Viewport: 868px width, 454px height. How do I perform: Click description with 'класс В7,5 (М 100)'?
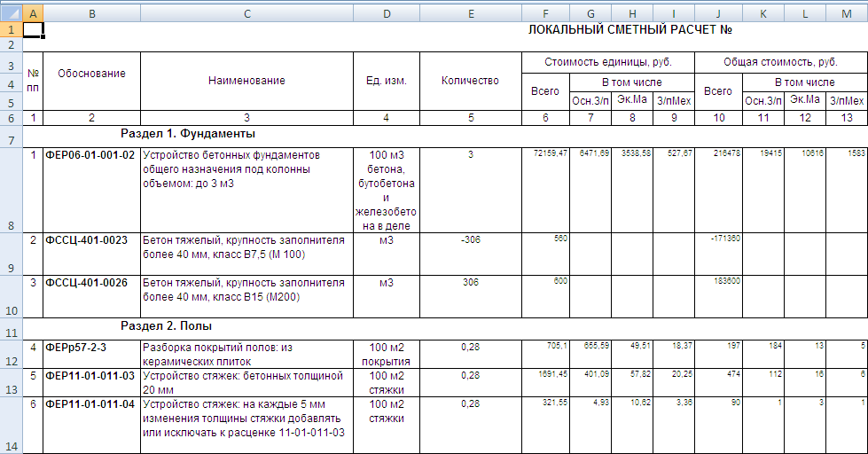click(246, 254)
